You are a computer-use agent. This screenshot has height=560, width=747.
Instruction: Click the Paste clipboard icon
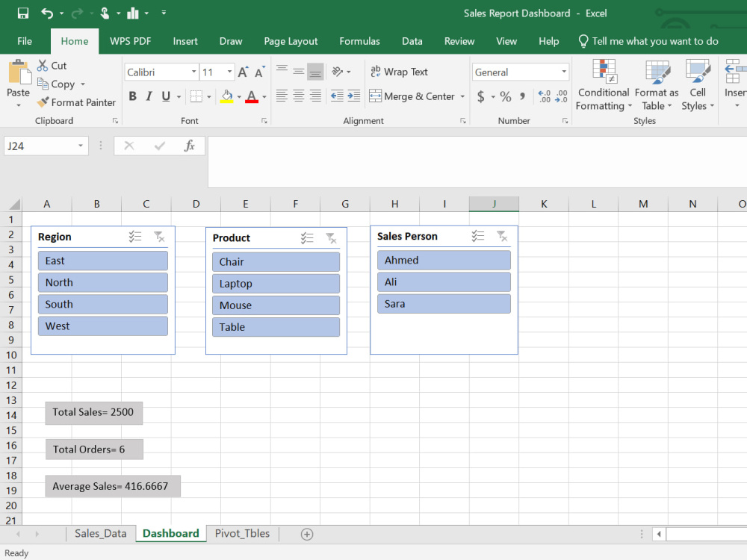19,72
